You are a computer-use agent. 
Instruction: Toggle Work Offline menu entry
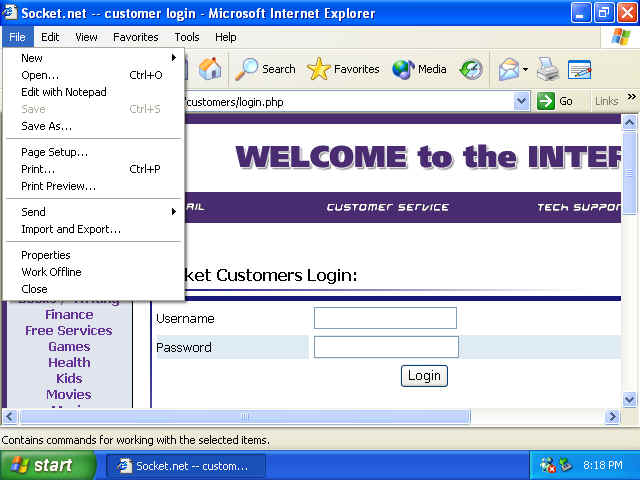pyautogui.click(x=93, y=272)
